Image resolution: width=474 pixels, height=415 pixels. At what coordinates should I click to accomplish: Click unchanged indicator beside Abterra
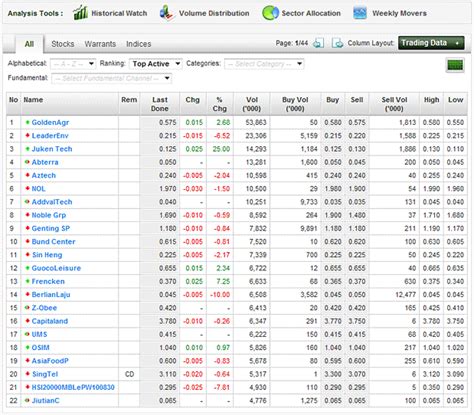click(x=27, y=162)
